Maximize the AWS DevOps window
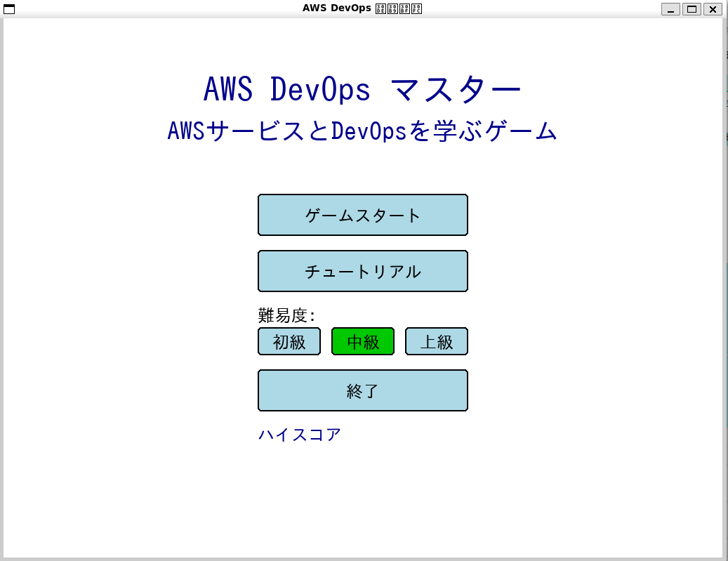This screenshot has width=728, height=561. pyautogui.click(x=691, y=9)
